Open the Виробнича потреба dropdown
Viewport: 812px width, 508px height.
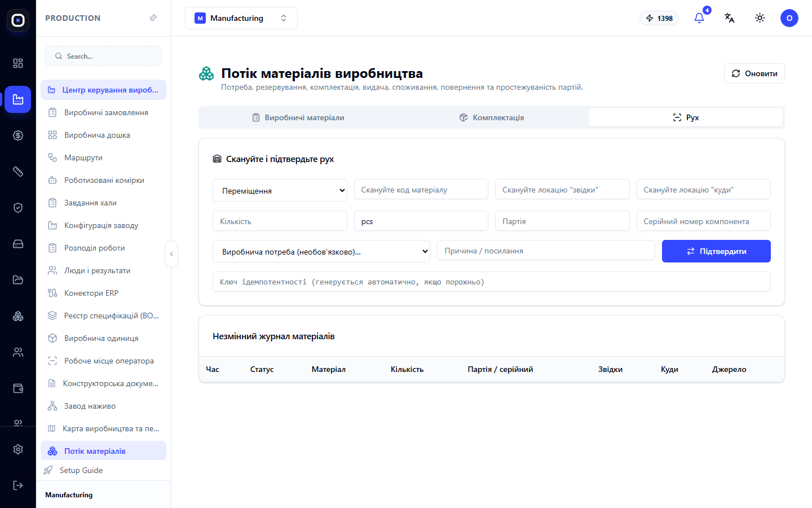[321, 251]
